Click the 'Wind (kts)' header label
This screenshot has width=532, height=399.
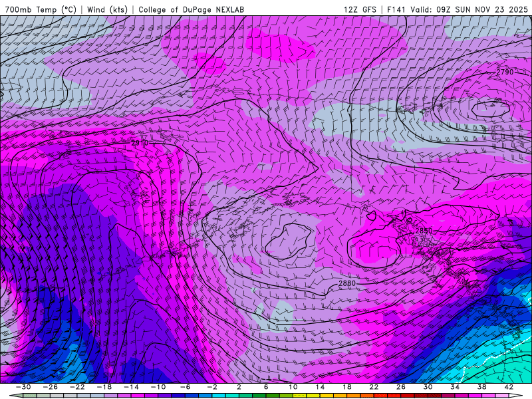pos(107,9)
